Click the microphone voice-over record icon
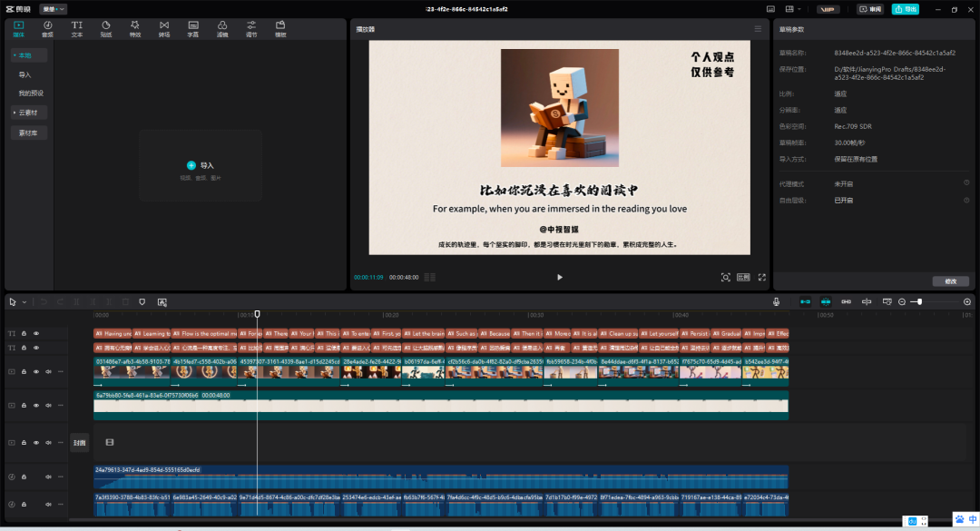This screenshot has height=531, width=980. pyautogui.click(x=776, y=301)
